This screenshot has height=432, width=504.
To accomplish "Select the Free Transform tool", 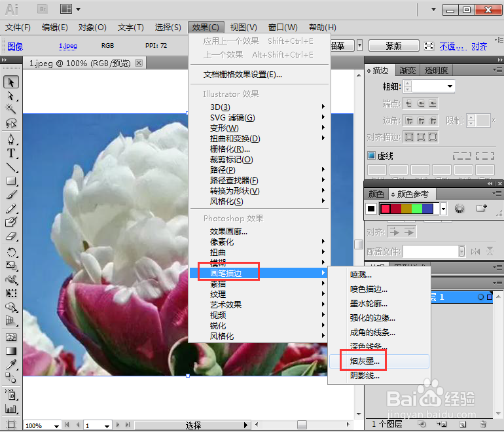I will click(11, 293).
